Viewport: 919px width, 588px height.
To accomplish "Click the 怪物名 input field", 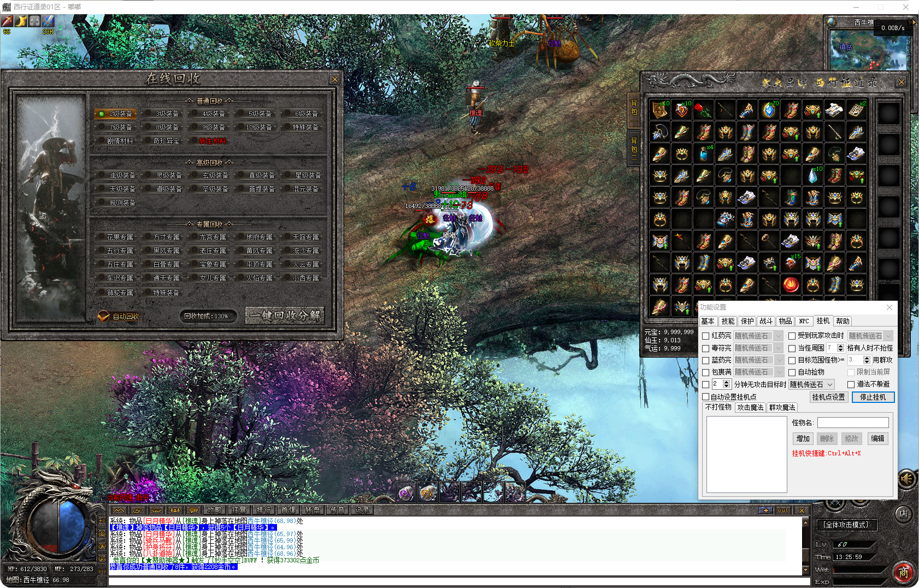I will (x=852, y=423).
